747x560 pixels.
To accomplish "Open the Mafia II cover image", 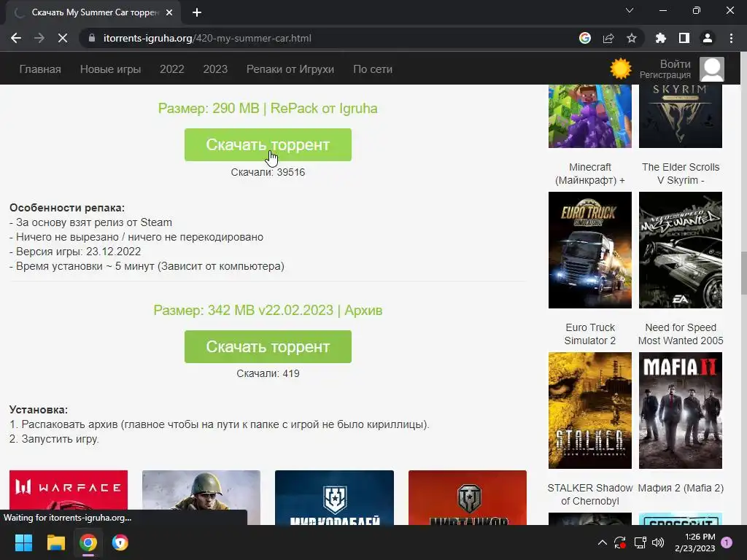I will (x=681, y=411).
